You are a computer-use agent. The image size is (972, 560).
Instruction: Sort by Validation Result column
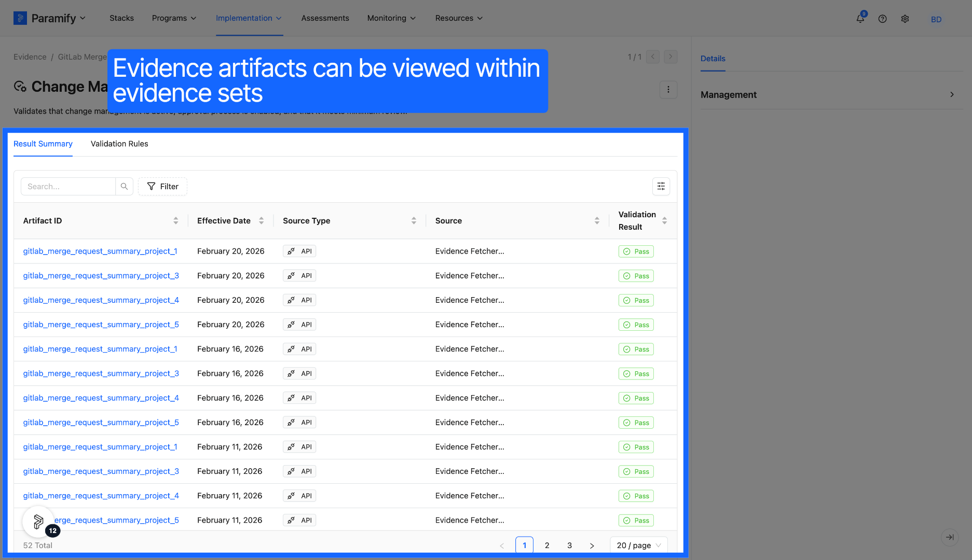[x=664, y=221]
